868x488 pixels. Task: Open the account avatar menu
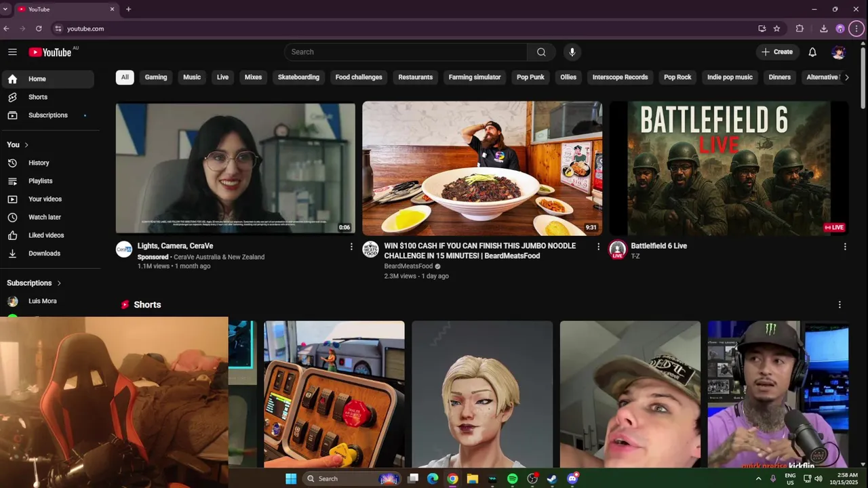[x=838, y=52]
